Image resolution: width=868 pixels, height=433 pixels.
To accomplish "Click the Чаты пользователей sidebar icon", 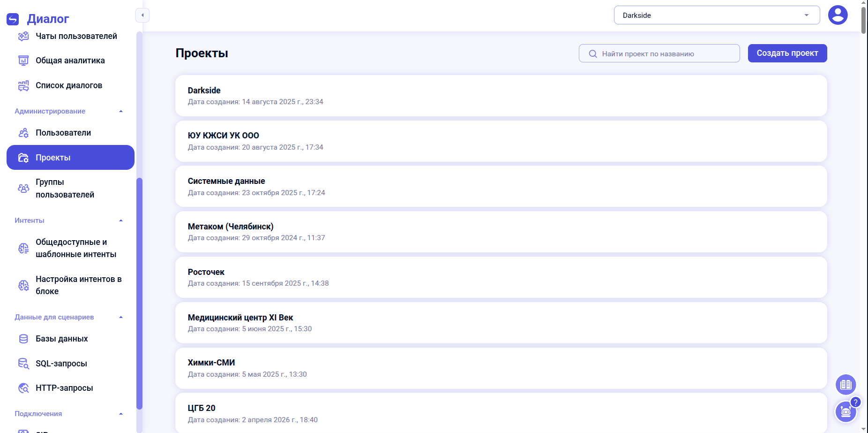I will (23, 36).
